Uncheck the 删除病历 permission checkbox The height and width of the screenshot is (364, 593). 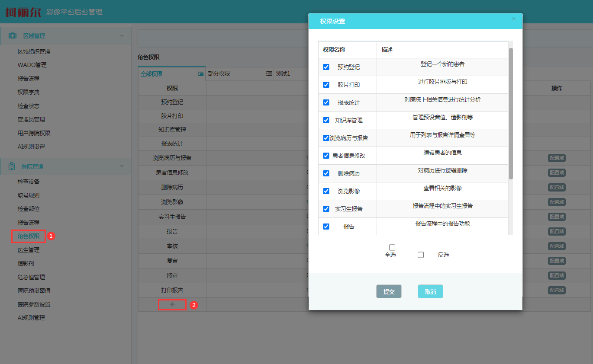pos(326,173)
